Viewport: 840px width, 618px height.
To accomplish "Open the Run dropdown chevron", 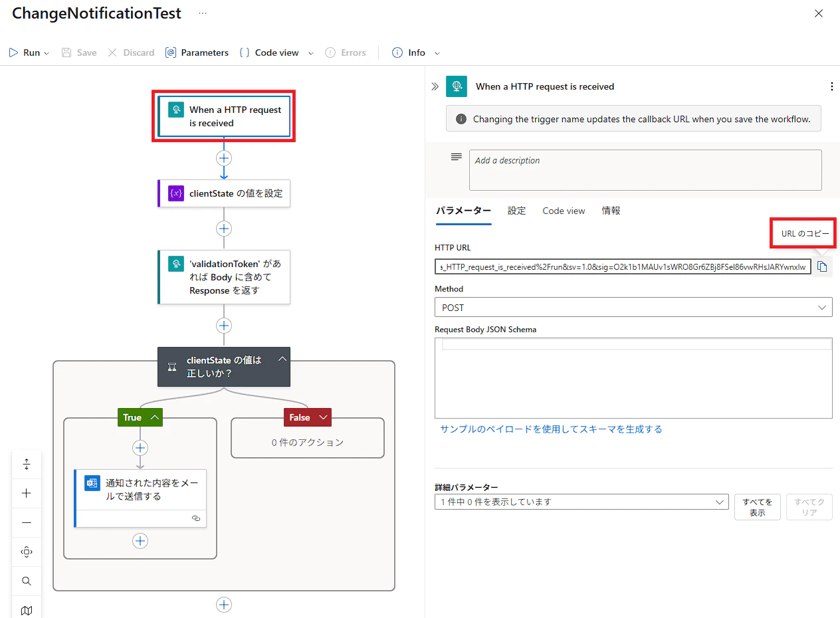I will [x=47, y=53].
